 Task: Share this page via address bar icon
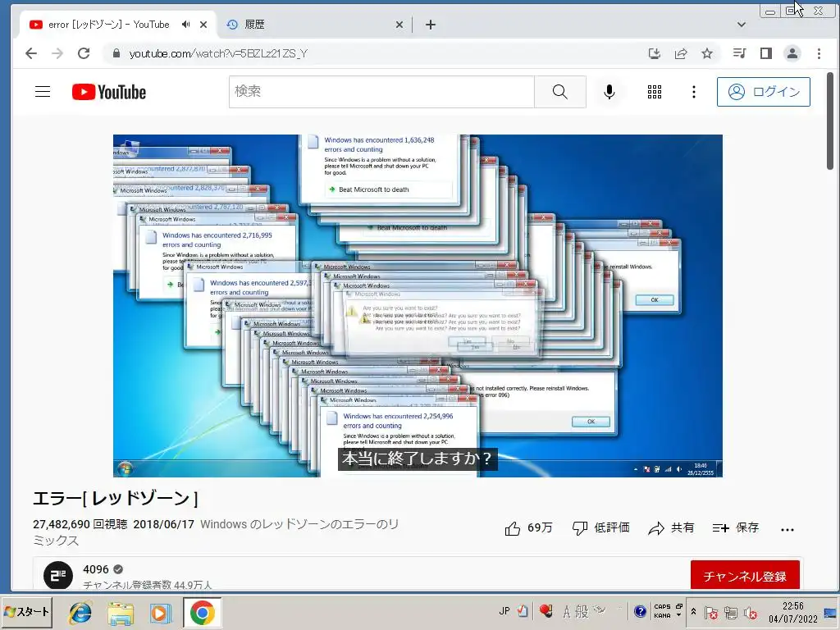[x=681, y=53]
